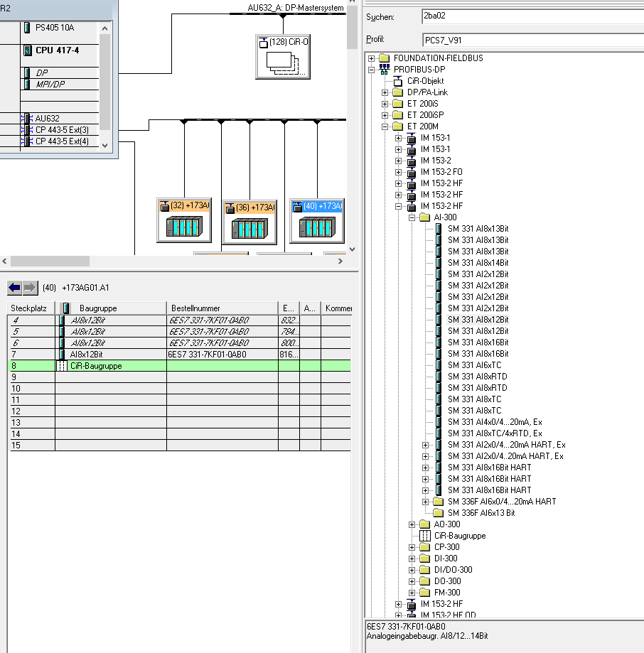Expand the FOUNDATION-FIELDBUS folder
The width and height of the screenshot is (644, 653).
[372, 58]
